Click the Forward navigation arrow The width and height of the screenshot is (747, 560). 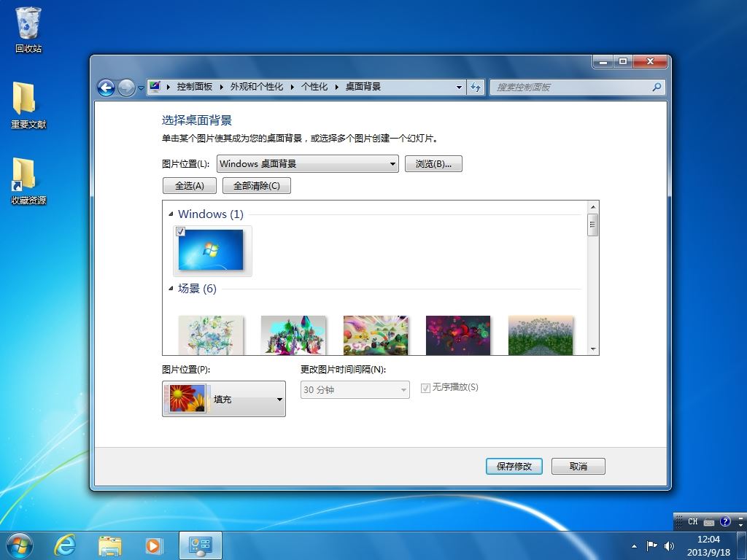tap(126, 87)
